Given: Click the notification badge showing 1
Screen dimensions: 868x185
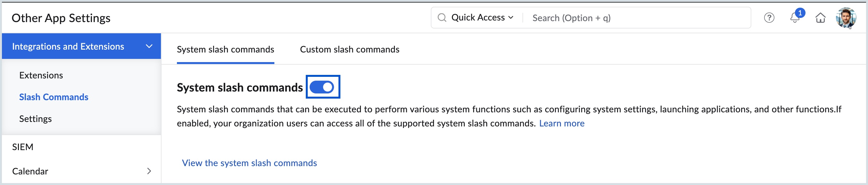Looking at the screenshot, I should [801, 13].
